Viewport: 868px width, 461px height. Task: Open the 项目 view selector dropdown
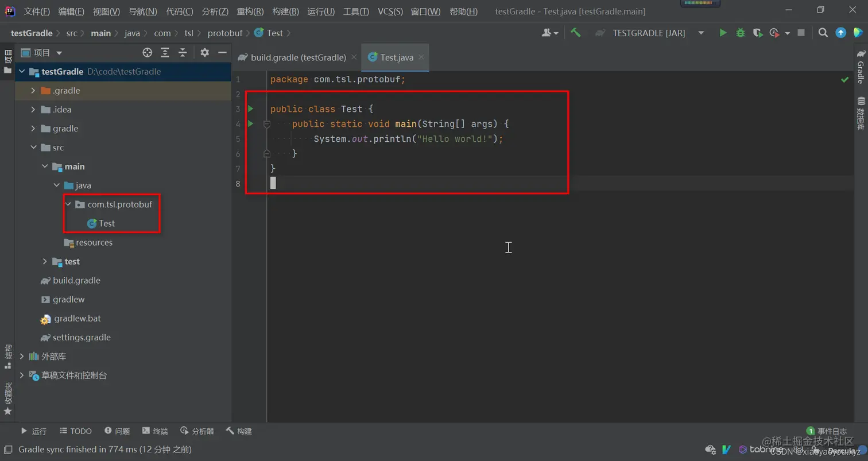pyautogui.click(x=41, y=53)
